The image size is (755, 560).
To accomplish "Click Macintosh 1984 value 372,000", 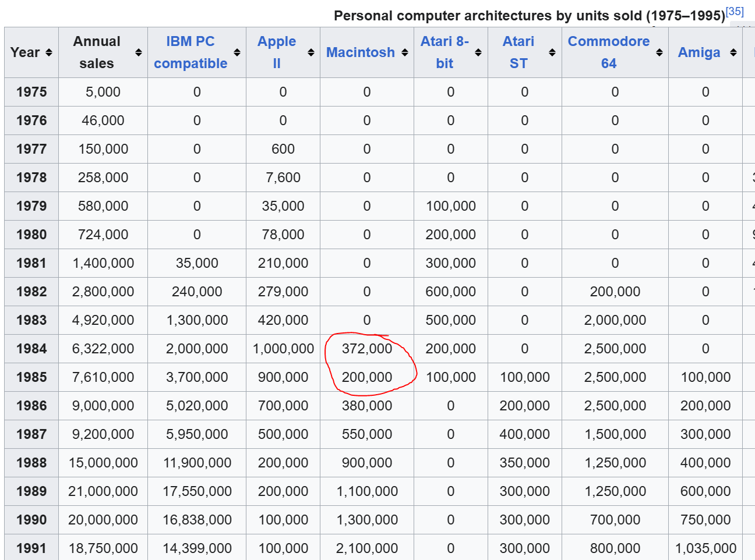I will (x=367, y=349).
